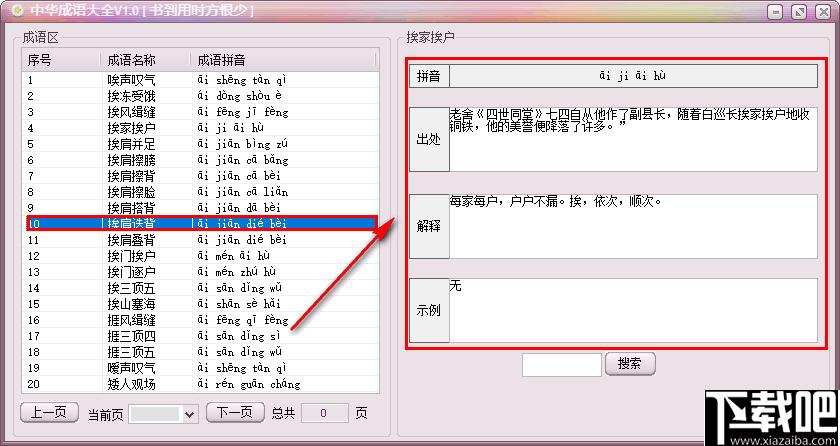Click the 示例 example text box

(633, 311)
